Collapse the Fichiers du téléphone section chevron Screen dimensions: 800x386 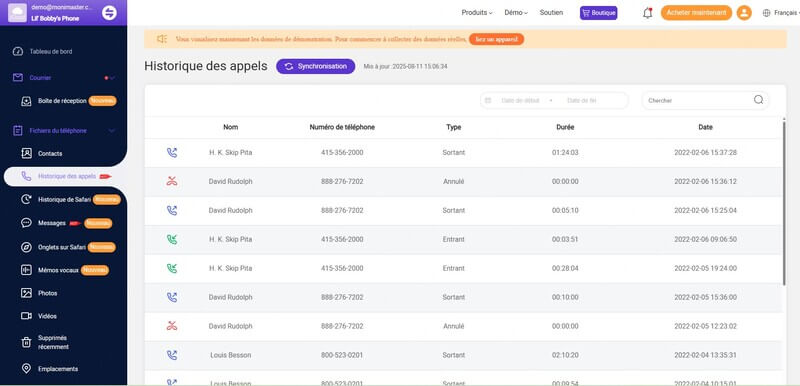[x=112, y=131]
